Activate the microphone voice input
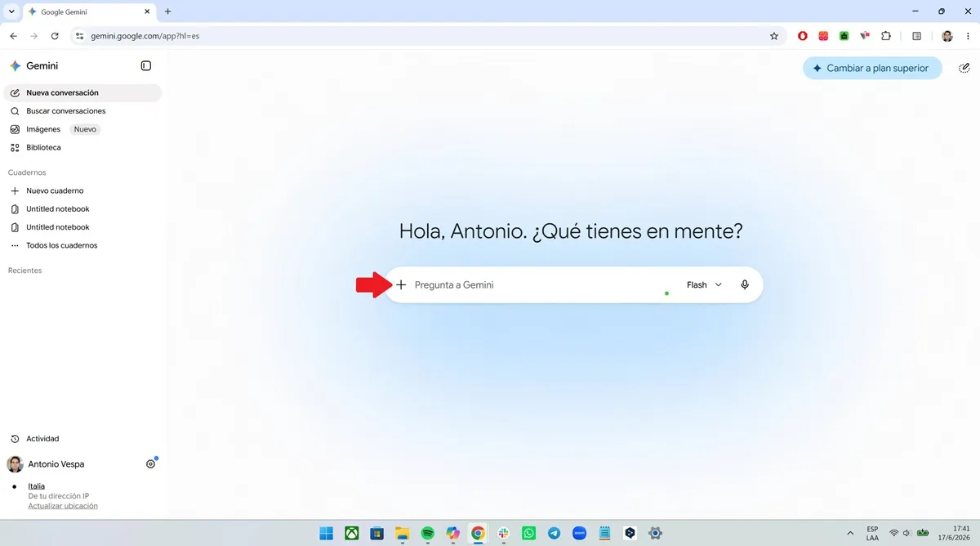This screenshot has width=980, height=546. point(745,285)
